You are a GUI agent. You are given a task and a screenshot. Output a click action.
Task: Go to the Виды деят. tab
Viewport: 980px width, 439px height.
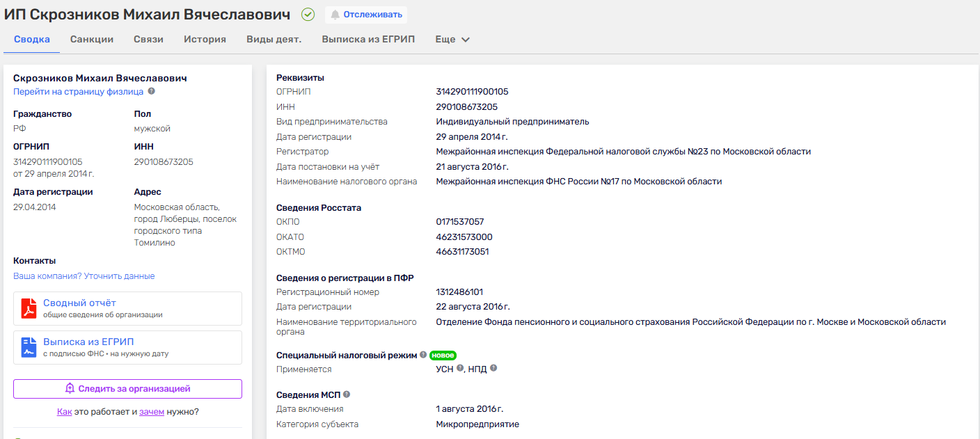tap(274, 40)
